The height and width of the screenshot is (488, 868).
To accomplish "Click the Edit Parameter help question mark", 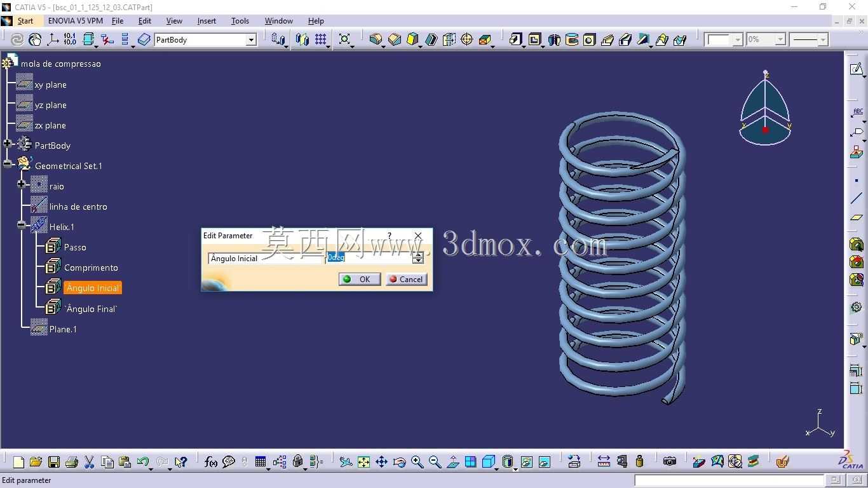I will [x=390, y=236].
